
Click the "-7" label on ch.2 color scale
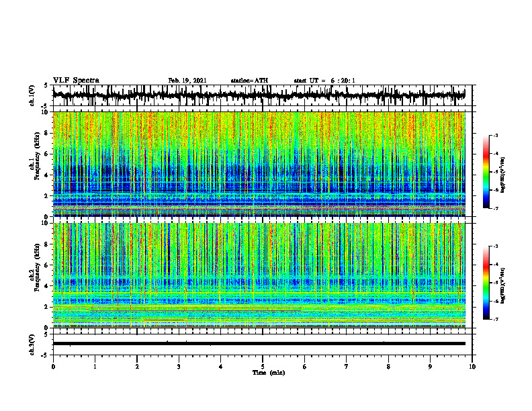(x=495, y=319)
